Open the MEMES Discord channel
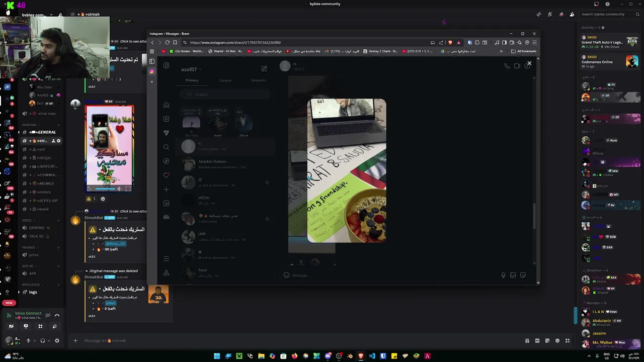 point(40,184)
